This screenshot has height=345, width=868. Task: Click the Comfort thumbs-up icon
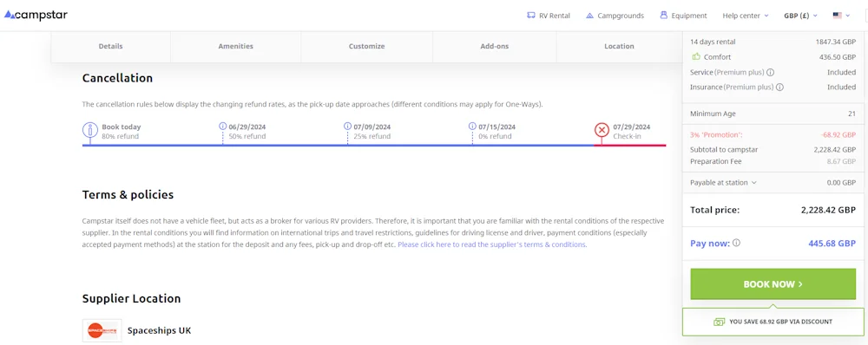point(696,57)
